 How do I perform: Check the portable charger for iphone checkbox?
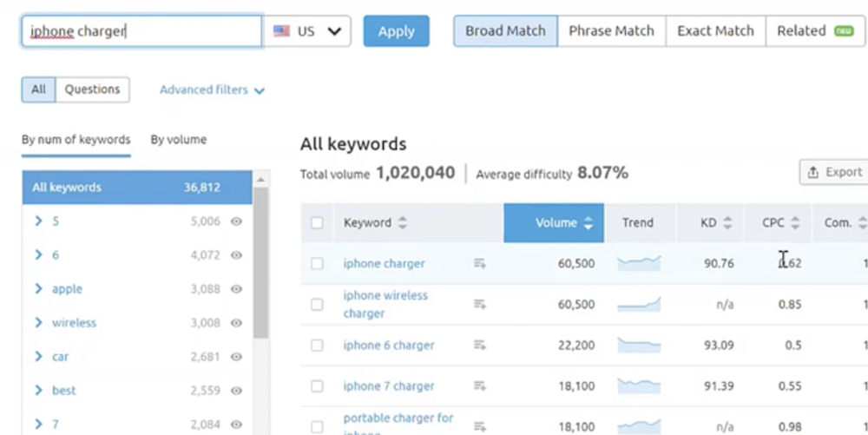pyautogui.click(x=317, y=426)
